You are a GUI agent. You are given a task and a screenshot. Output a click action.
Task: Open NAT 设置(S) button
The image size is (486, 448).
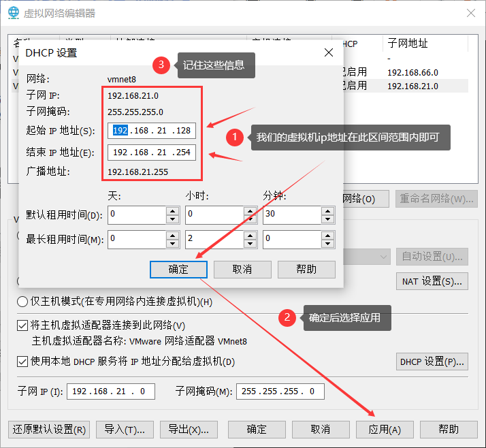click(x=432, y=281)
